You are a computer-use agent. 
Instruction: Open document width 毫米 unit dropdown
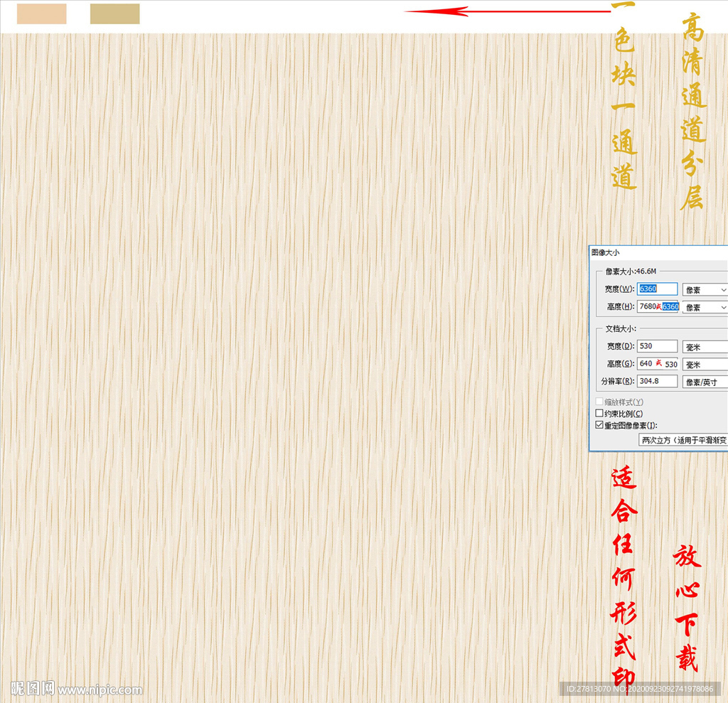[x=705, y=347]
